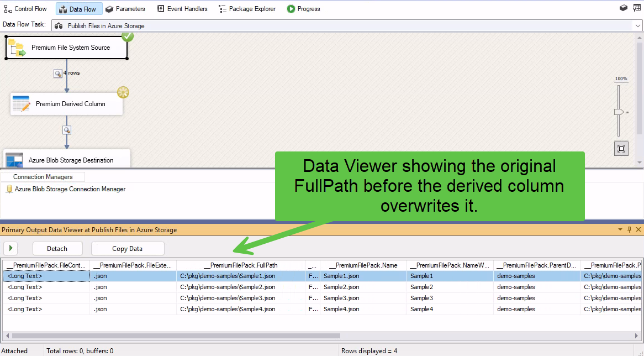
Task: Click the .json extension cell in Sample2 row
Action: click(x=133, y=287)
